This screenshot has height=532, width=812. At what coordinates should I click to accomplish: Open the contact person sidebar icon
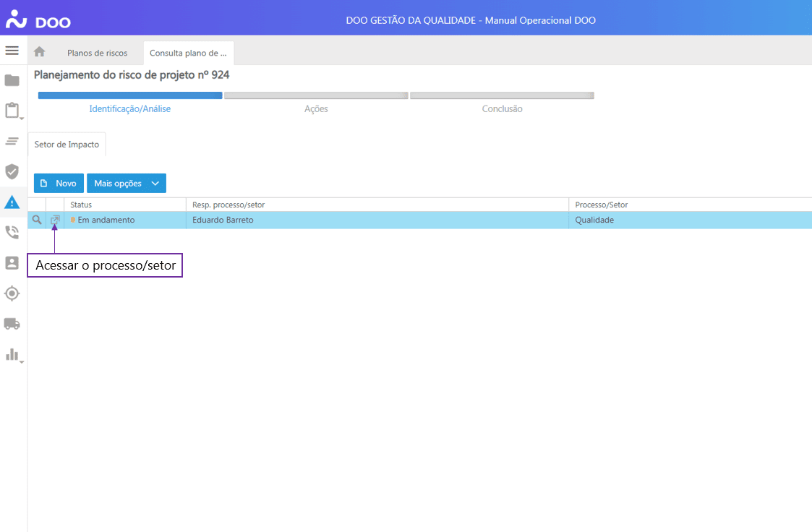12,262
